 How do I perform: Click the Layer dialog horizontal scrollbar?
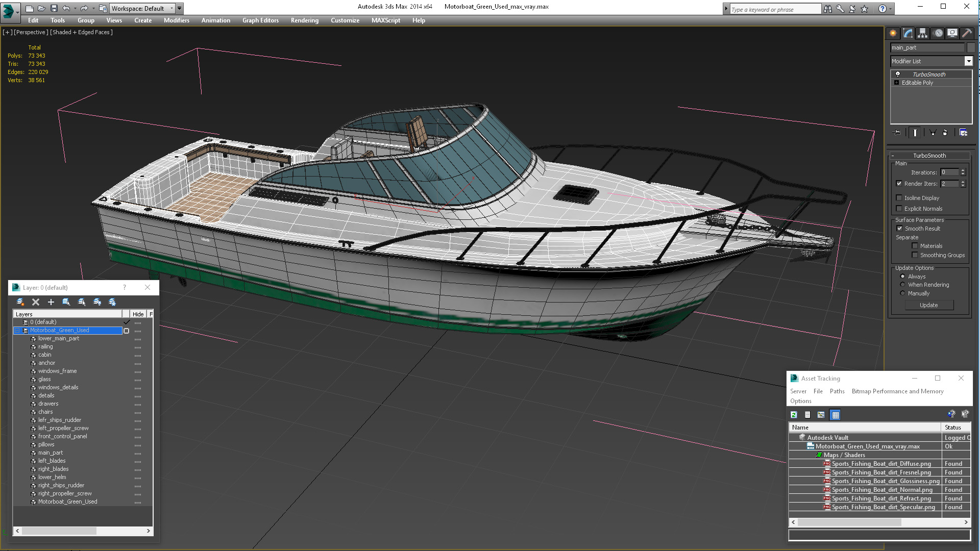(83, 531)
